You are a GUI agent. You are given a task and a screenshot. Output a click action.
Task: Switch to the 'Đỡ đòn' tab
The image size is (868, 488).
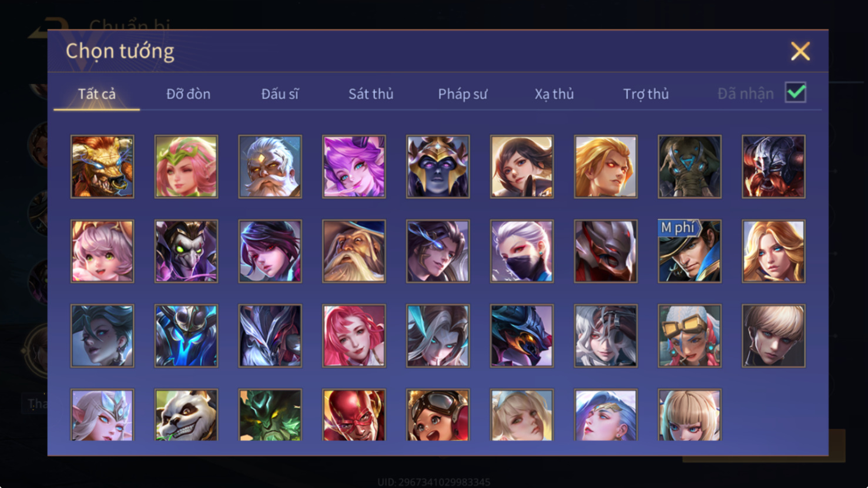pos(188,94)
